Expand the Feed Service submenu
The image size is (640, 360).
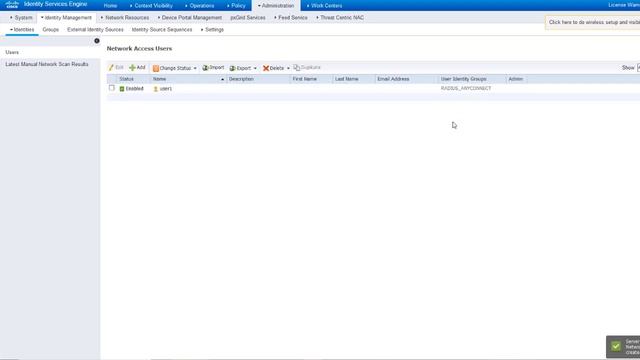pyautogui.click(x=291, y=18)
